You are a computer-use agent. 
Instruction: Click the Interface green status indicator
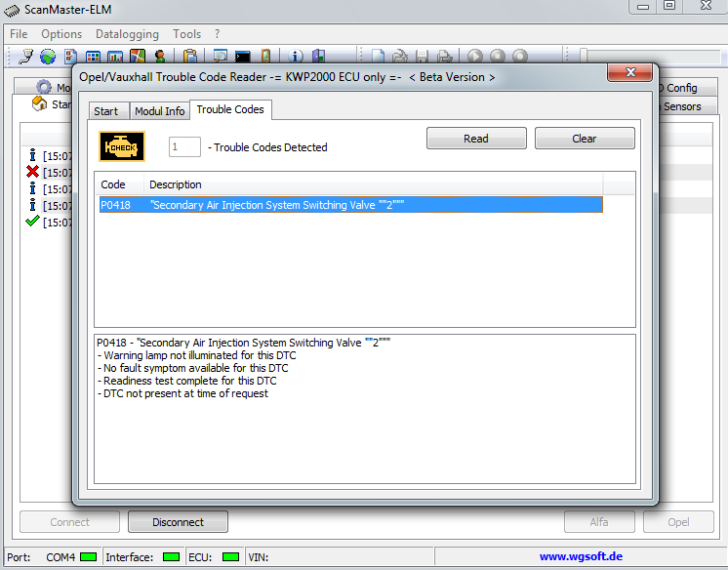(172, 556)
